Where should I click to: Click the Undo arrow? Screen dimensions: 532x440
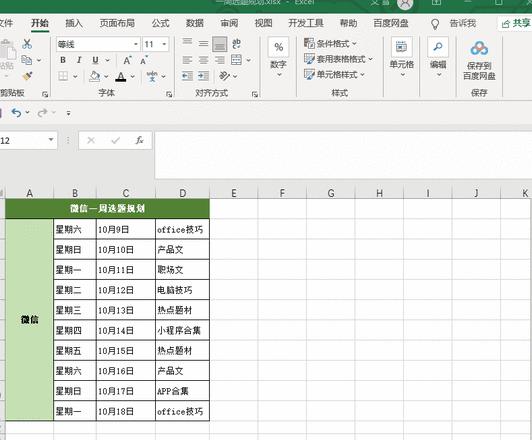pyautogui.click(x=16, y=112)
